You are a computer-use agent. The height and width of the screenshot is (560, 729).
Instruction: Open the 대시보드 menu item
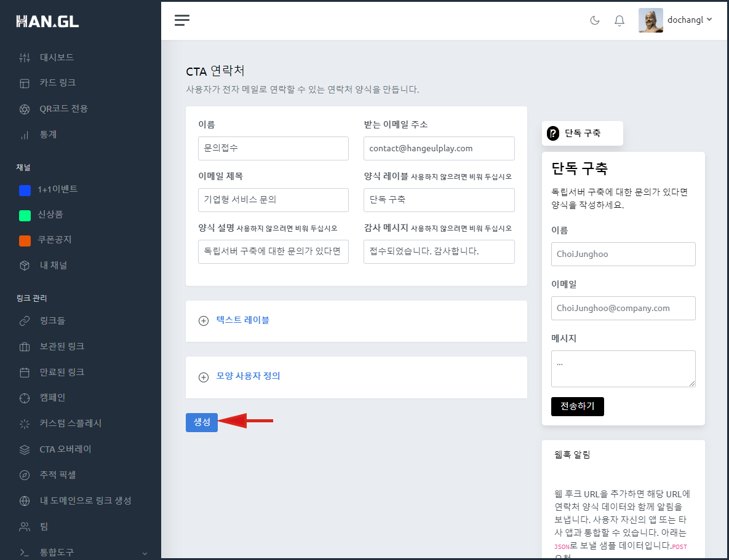(x=57, y=57)
